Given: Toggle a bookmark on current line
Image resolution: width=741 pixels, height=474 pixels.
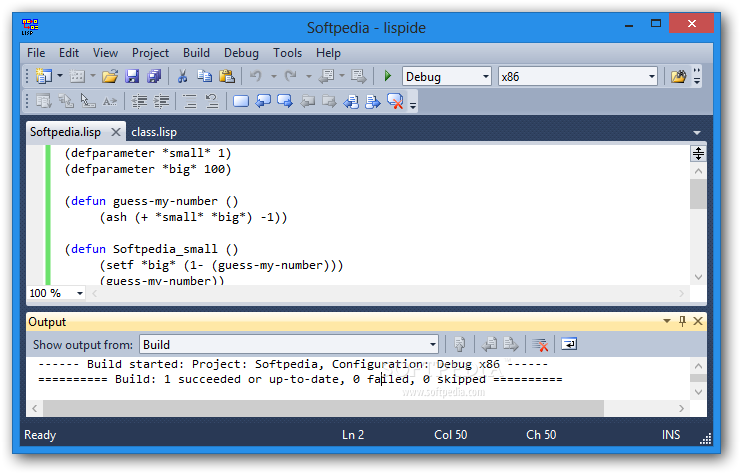Looking at the screenshot, I should [241, 101].
